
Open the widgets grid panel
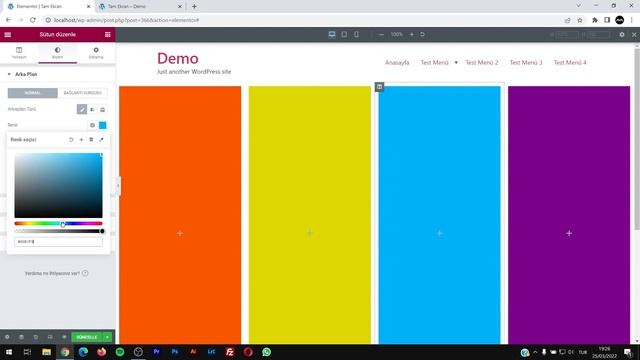tap(107, 35)
